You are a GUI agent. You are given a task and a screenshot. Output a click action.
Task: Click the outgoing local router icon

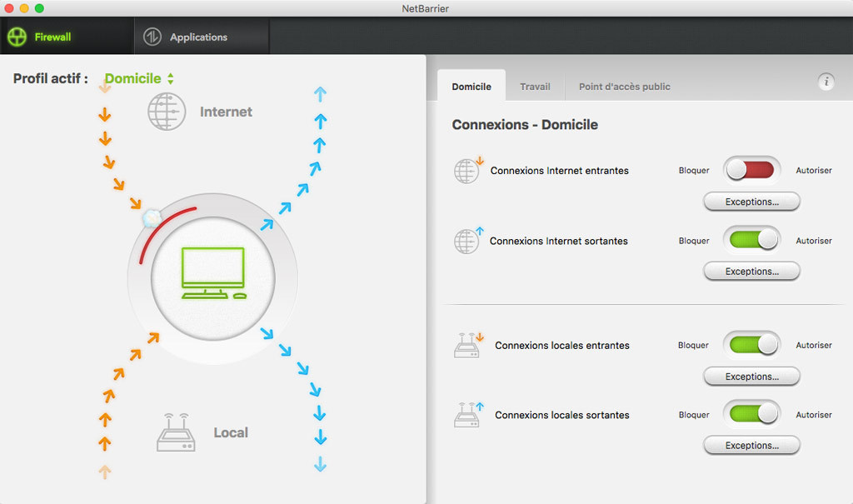click(x=468, y=415)
